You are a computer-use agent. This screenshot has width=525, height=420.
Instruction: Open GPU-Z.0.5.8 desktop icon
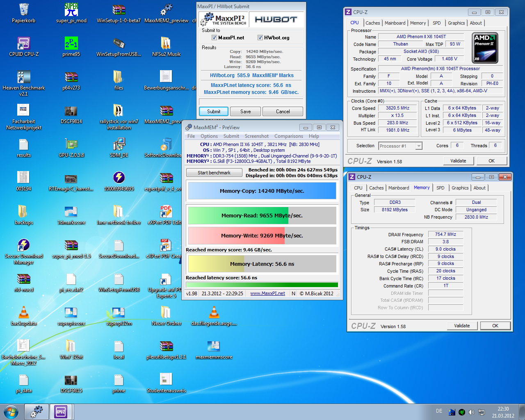(71, 148)
